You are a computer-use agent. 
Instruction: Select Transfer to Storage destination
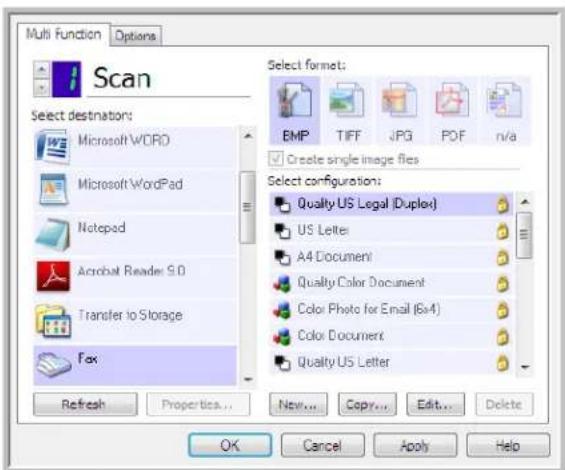click(135, 321)
